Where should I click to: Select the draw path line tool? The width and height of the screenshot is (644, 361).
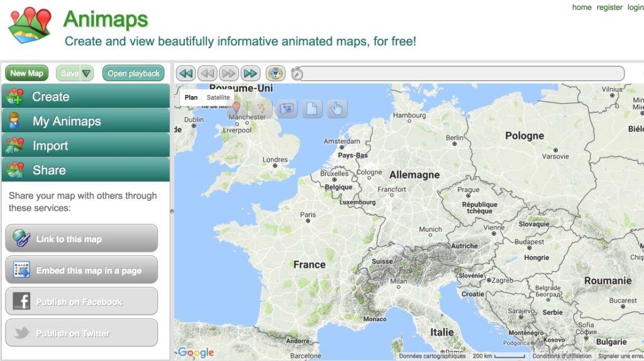click(262, 109)
